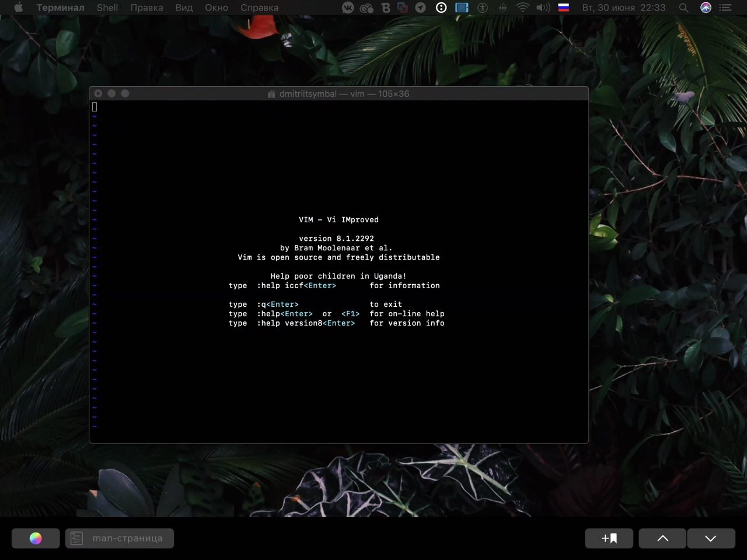The width and height of the screenshot is (747, 560).
Task: Click the bold B menu bar icon
Action: (385, 8)
